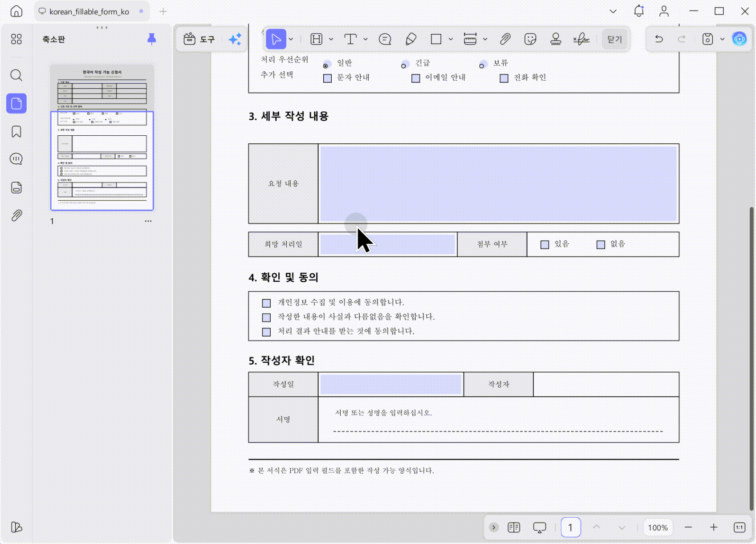Open a new tab with plus
Image resolution: width=756 pixels, height=544 pixels.
(x=163, y=12)
